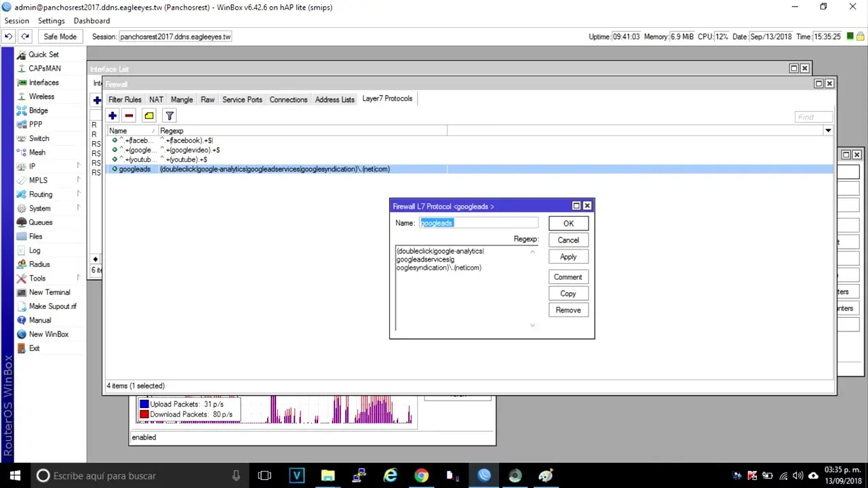Open Internet Explorer from the taskbar

[x=390, y=476]
